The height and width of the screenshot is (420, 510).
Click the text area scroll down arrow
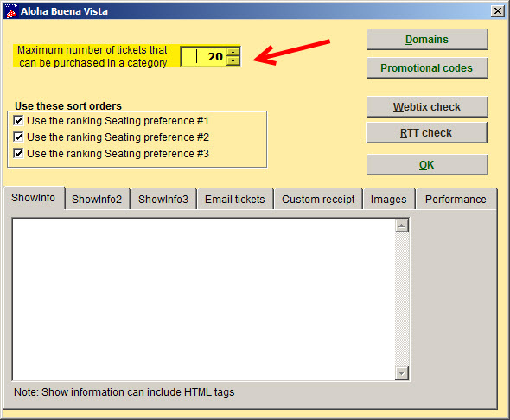coord(402,373)
